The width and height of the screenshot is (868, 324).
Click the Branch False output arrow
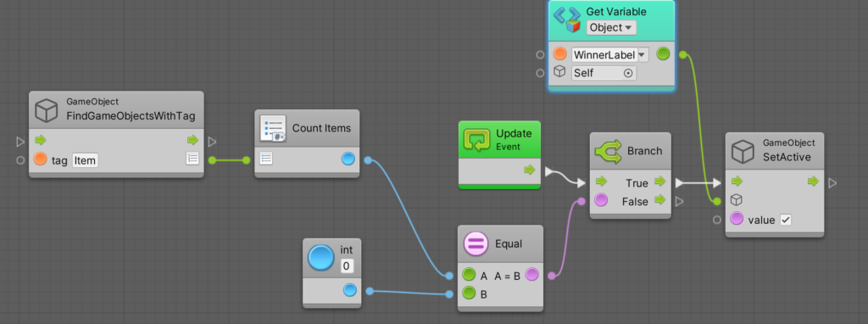[659, 200]
